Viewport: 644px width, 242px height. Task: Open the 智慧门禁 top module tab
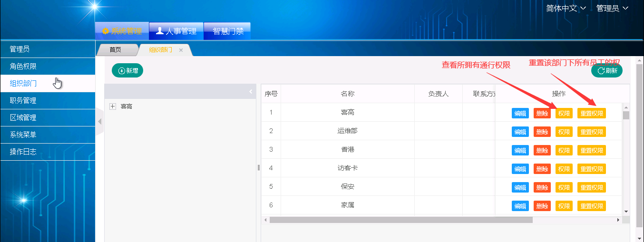tap(227, 31)
